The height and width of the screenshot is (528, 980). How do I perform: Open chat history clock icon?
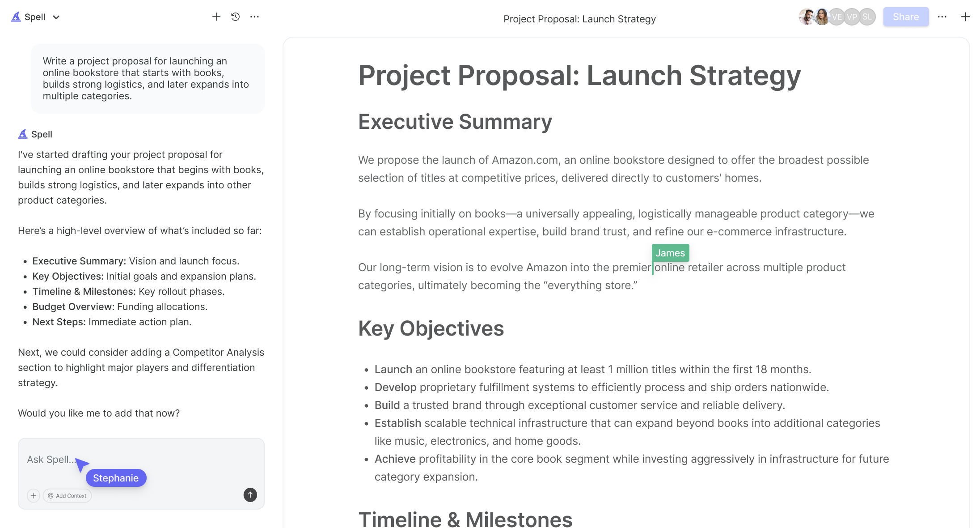point(236,17)
